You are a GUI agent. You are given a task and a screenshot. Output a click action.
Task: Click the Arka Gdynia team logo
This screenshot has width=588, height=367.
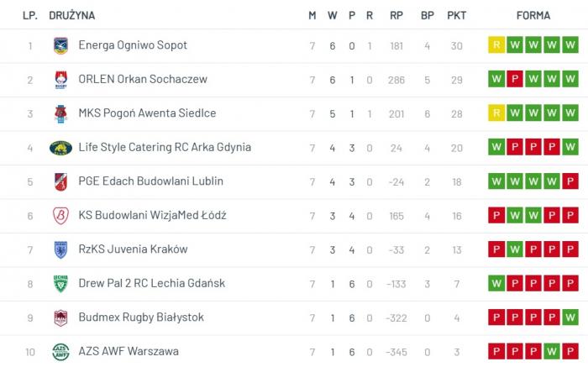tap(60, 148)
